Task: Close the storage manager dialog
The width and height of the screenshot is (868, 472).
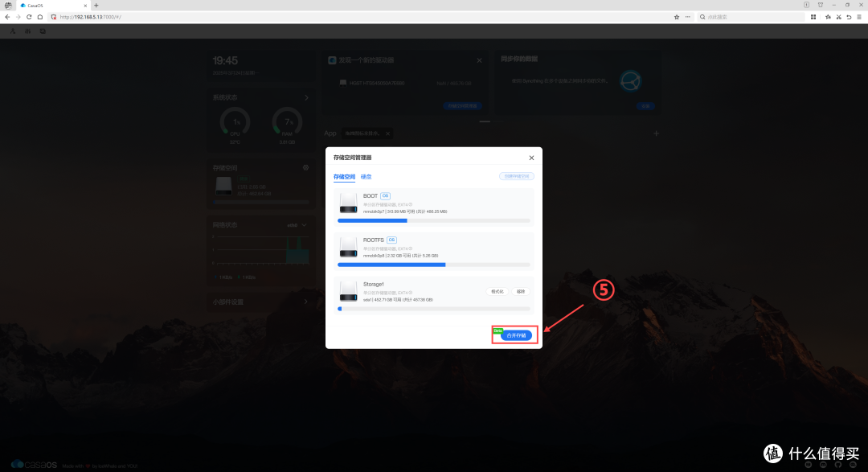Action: (x=531, y=158)
